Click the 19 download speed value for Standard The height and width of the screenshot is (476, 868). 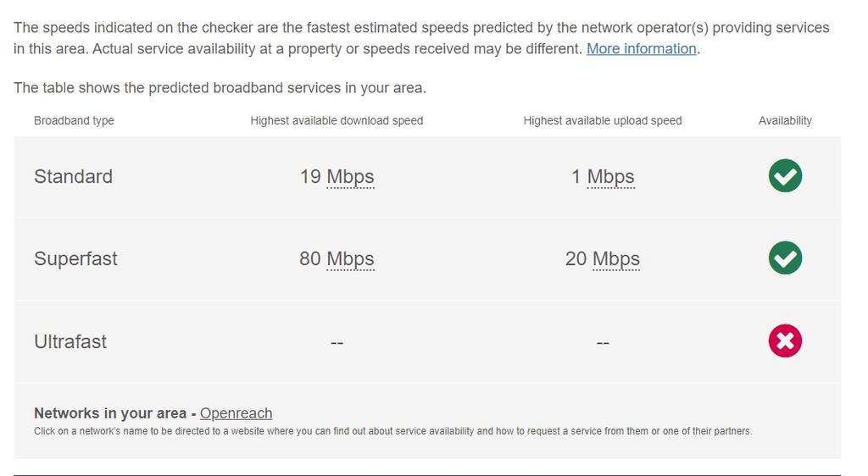310,176
